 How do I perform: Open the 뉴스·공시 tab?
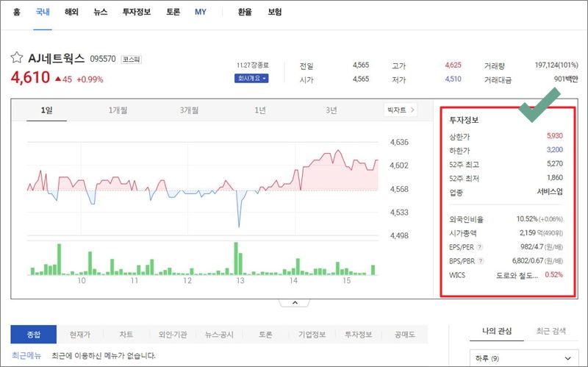pyautogui.click(x=219, y=335)
